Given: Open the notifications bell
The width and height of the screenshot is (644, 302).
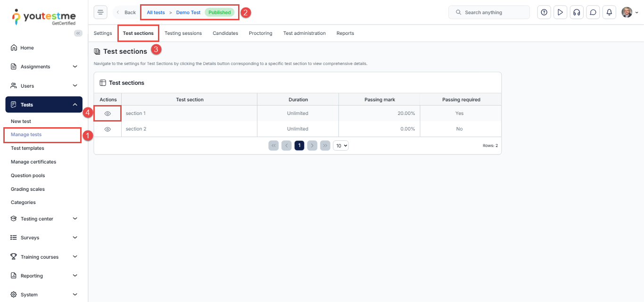Looking at the screenshot, I should point(609,12).
